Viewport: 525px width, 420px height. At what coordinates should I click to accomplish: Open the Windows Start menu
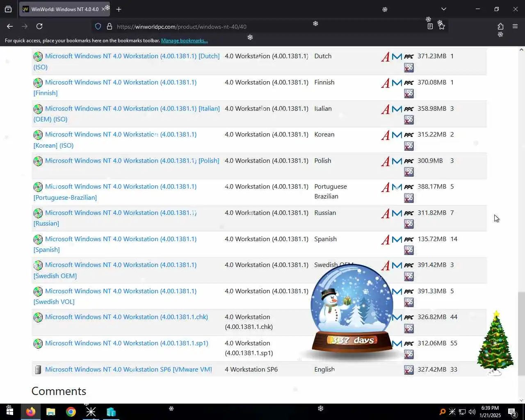10,412
